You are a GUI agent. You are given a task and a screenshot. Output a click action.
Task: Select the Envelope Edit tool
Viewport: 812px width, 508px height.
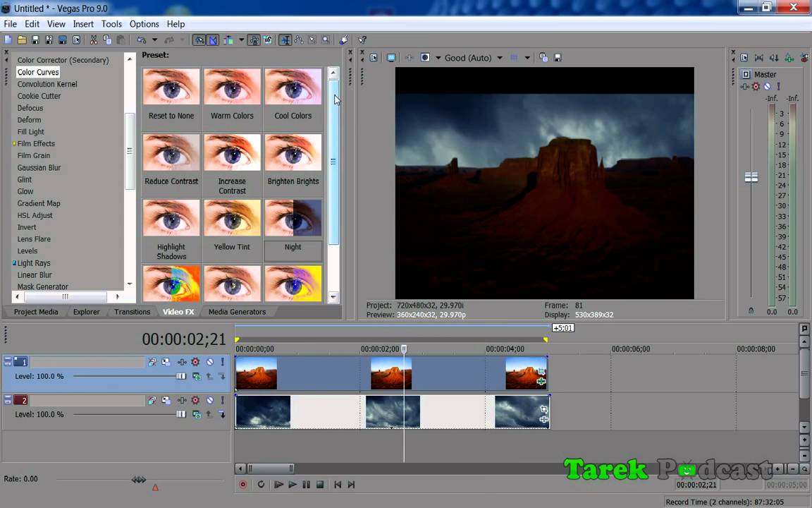(x=299, y=40)
